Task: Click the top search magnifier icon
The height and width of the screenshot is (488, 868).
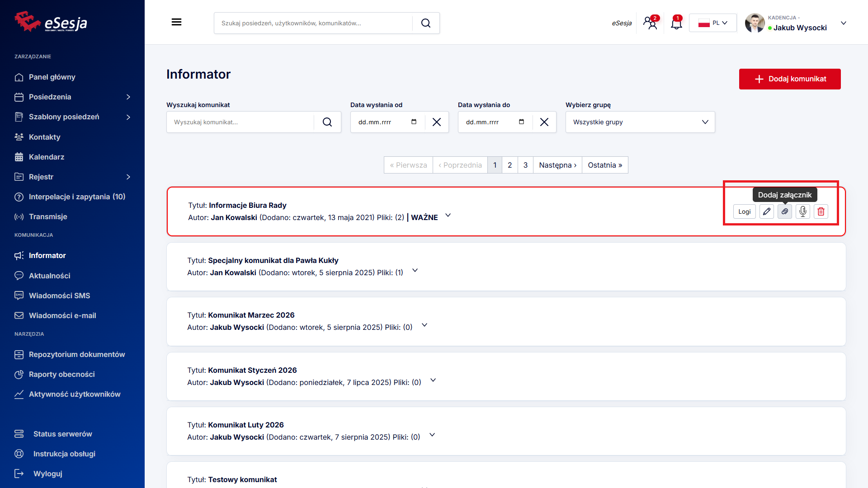Action: [x=426, y=23]
